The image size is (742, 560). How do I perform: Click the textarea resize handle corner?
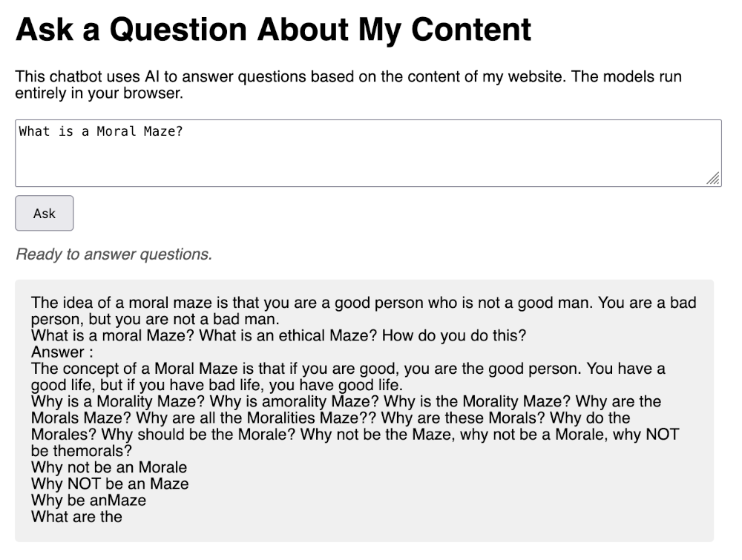(713, 179)
